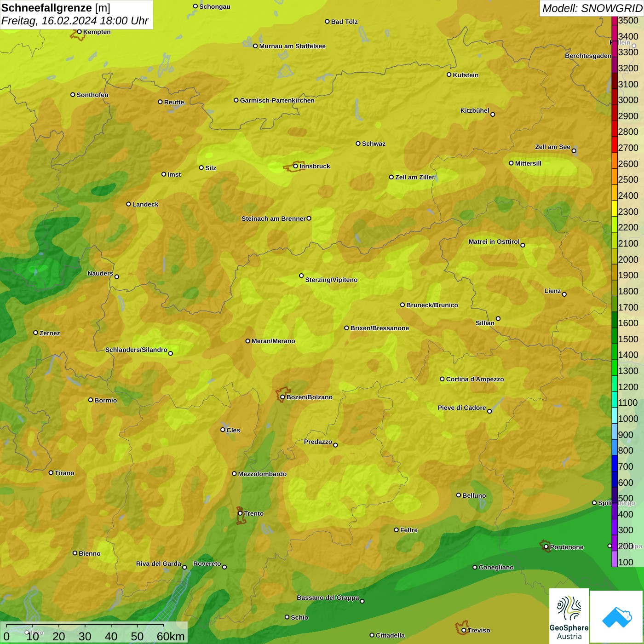The image size is (644, 644).
Task: Click the Innsbruck city marker
Action: [x=296, y=166]
